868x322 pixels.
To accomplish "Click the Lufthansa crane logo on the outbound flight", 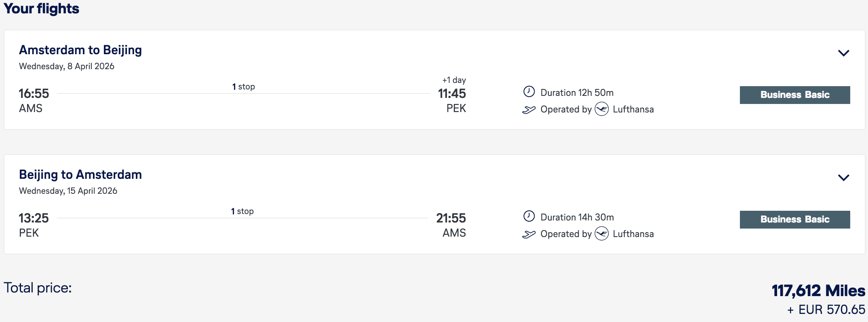I will 602,109.
